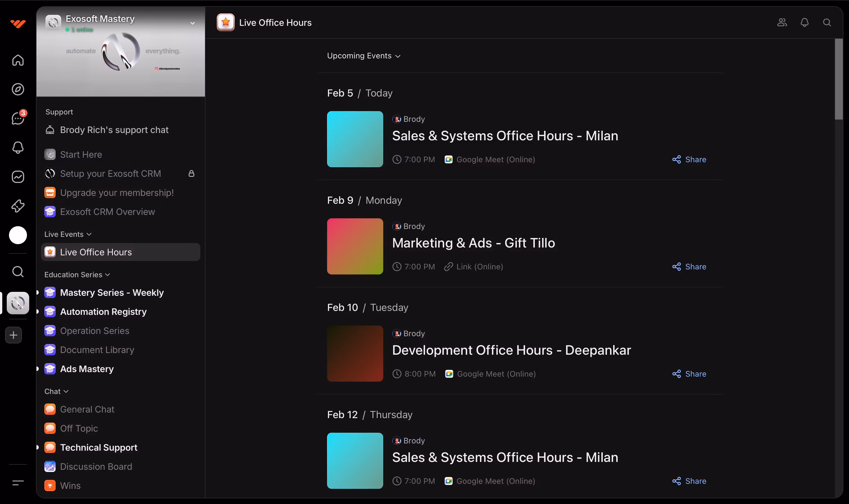849x504 pixels.
Task: Click the search icon in top-right header
Action: click(827, 22)
